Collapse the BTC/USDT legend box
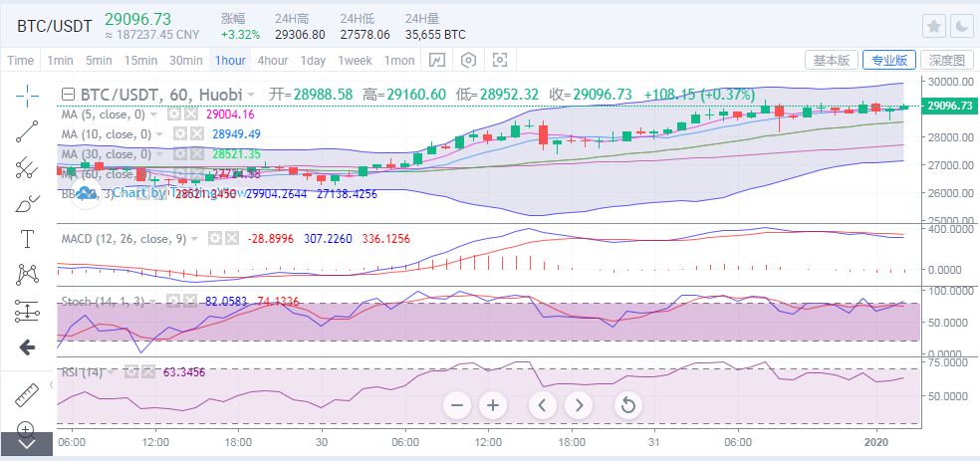Image resolution: width=980 pixels, height=461 pixels. tap(67, 95)
